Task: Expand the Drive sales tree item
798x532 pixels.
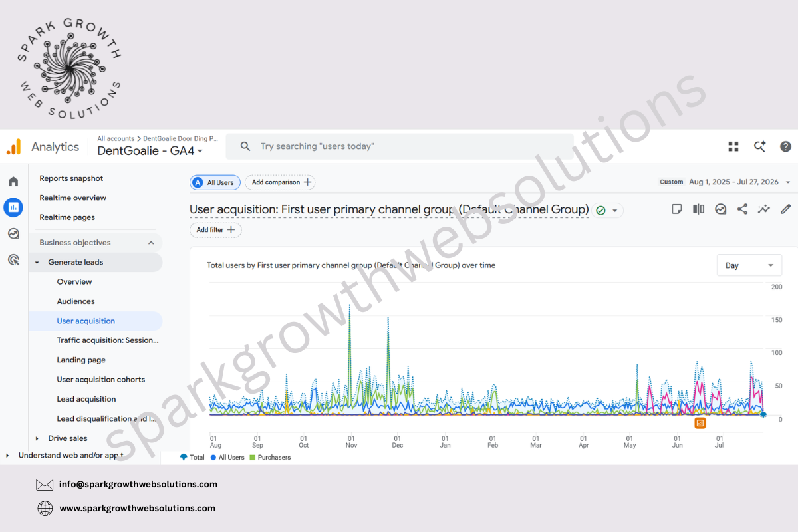Action: [x=37, y=438]
